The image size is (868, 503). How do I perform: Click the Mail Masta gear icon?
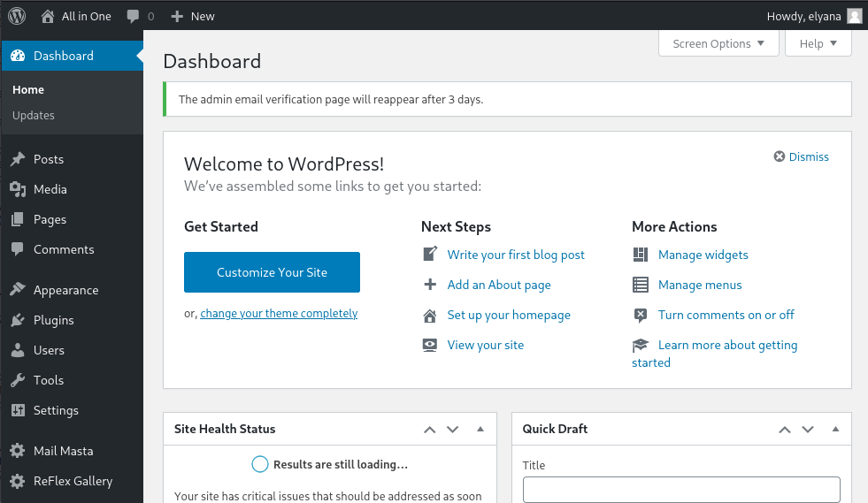coord(18,451)
